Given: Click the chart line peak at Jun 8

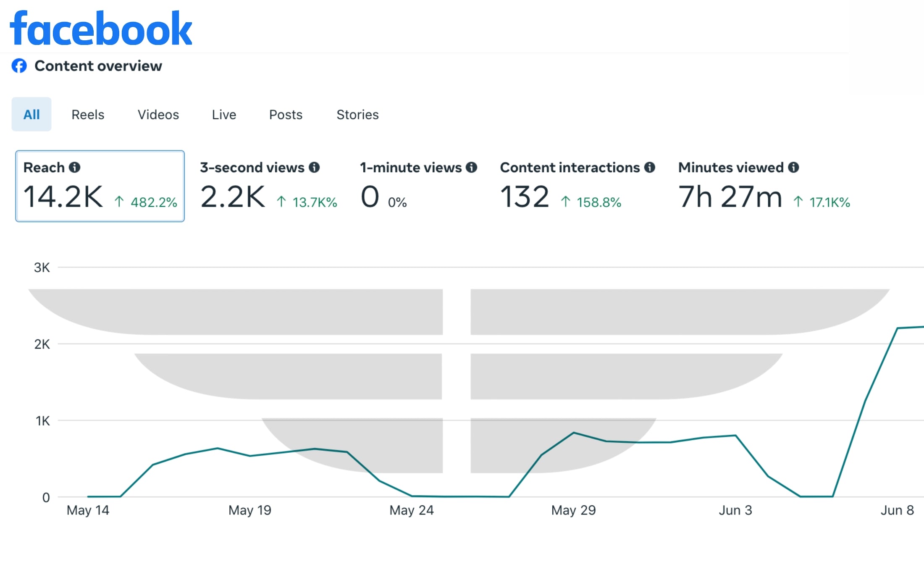Looking at the screenshot, I should coord(898,328).
